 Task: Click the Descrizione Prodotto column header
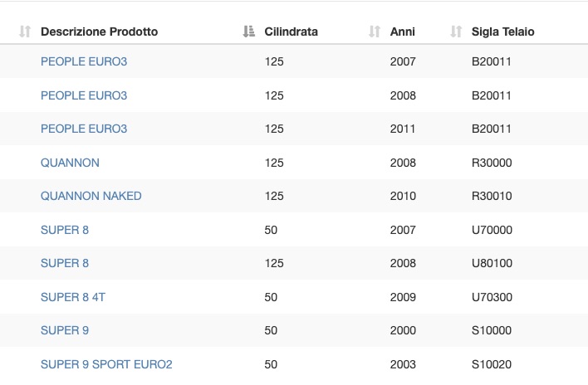point(99,32)
